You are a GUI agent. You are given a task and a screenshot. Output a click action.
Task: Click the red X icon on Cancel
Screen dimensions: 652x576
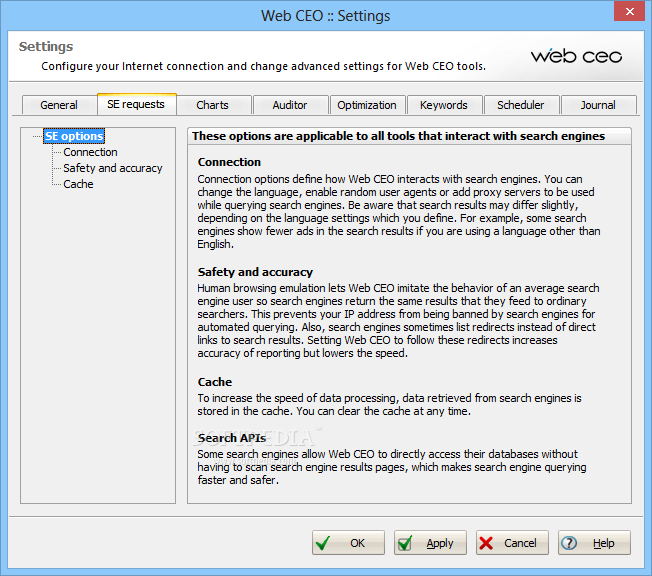[x=486, y=543]
